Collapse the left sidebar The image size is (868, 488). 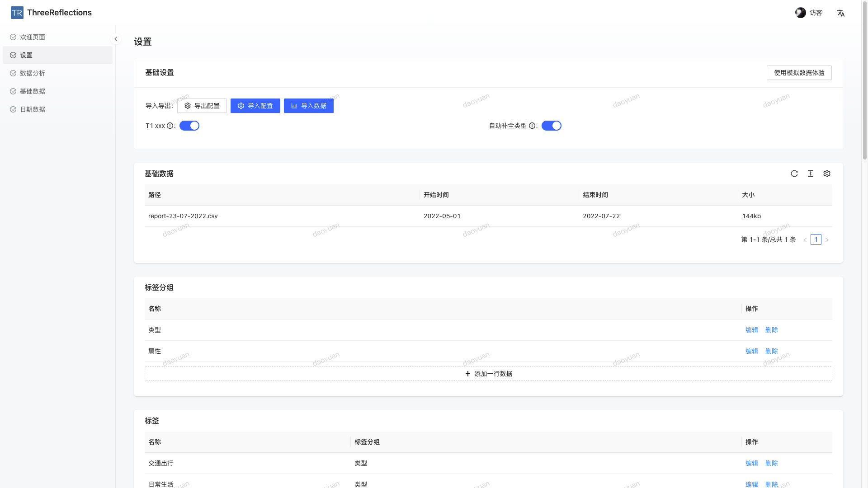coord(116,39)
